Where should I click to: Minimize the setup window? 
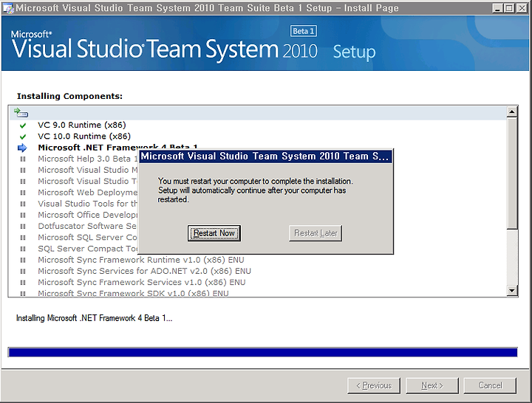(497, 8)
